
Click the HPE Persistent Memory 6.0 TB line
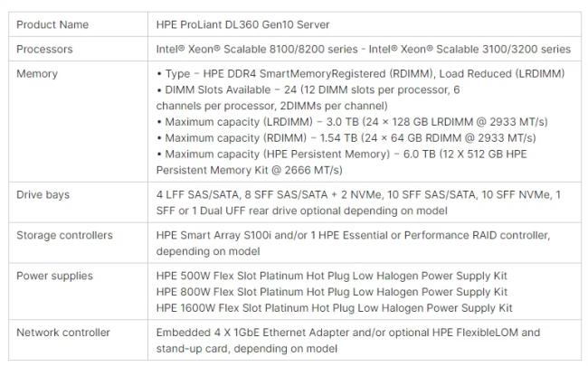click(342, 162)
